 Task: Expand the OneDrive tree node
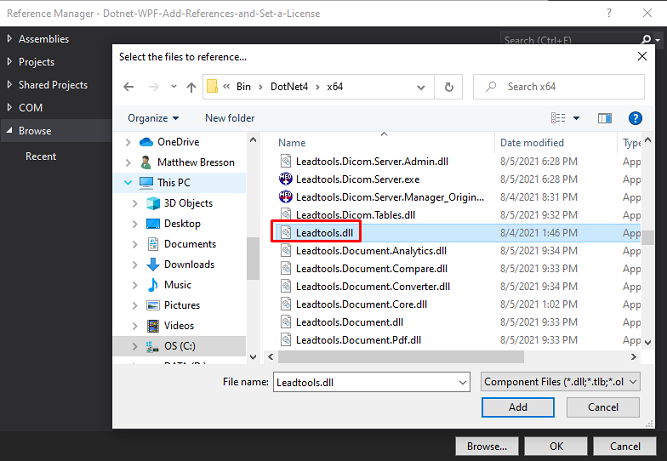tap(128, 142)
